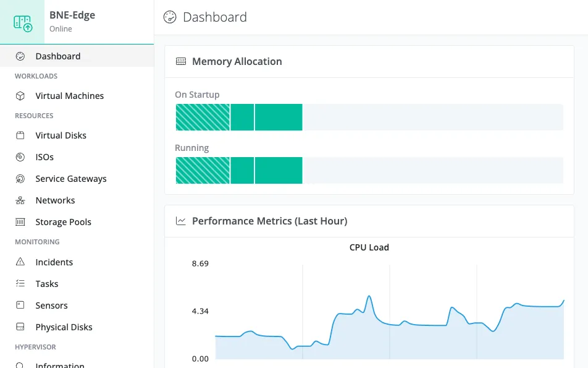Viewport: 588px width, 368px height.
Task: Click the Sensors icon
Action: click(20, 306)
